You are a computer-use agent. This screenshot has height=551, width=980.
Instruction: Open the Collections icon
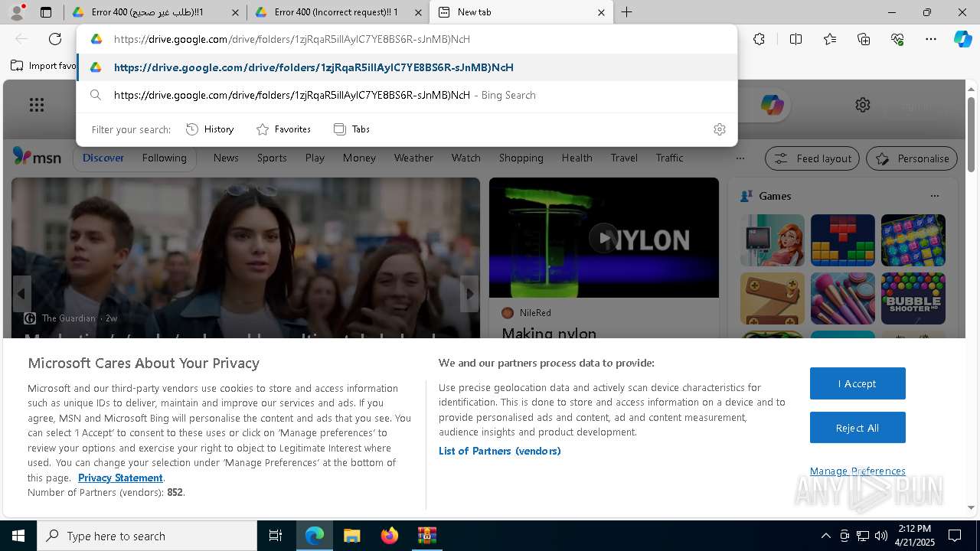click(x=864, y=39)
